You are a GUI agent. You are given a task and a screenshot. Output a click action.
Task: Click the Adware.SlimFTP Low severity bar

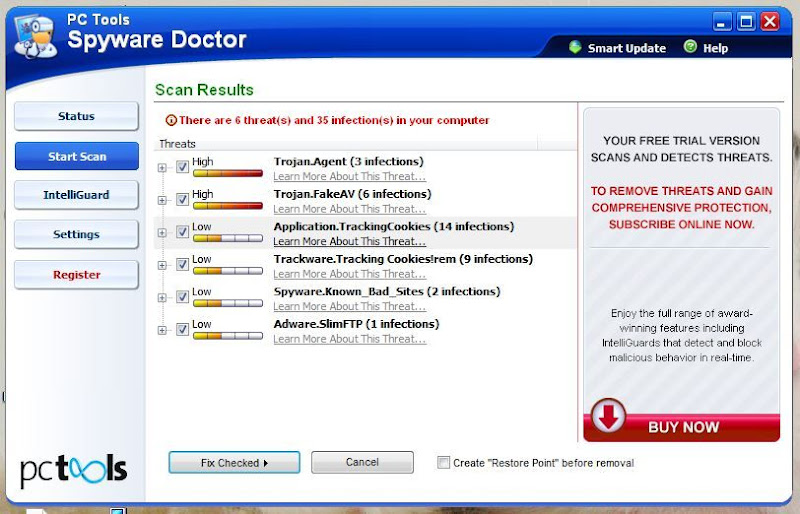(228, 336)
